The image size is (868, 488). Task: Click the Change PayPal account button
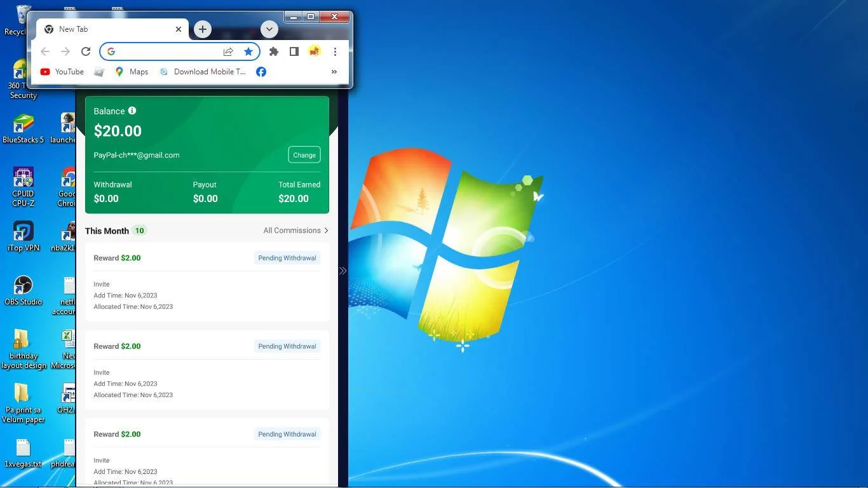[304, 155]
